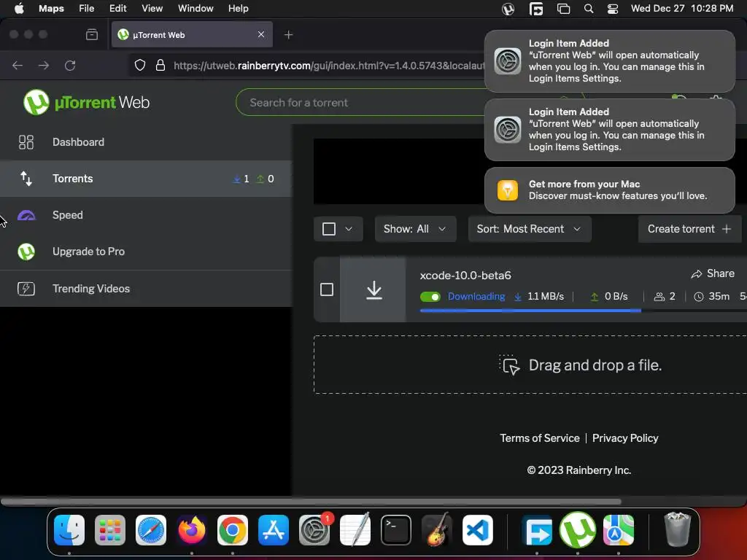Select Torrents in the sidebar
This screenshot has width=747, height=560.
click(146, 179)
